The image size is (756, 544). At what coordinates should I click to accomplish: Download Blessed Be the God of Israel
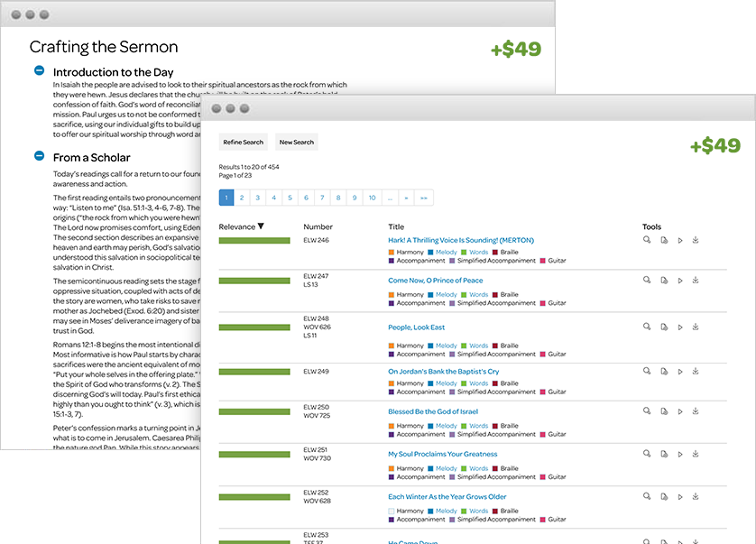coord(696,410)
